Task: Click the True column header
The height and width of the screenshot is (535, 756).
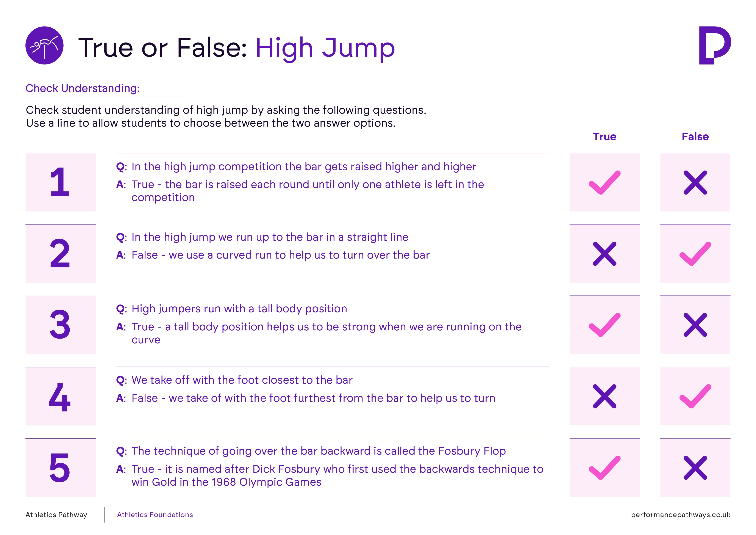Action: 604,136
